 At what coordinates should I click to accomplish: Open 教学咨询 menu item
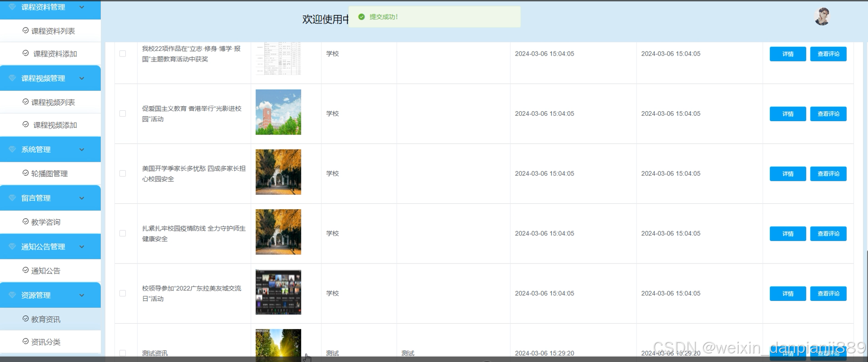(50, 222)
